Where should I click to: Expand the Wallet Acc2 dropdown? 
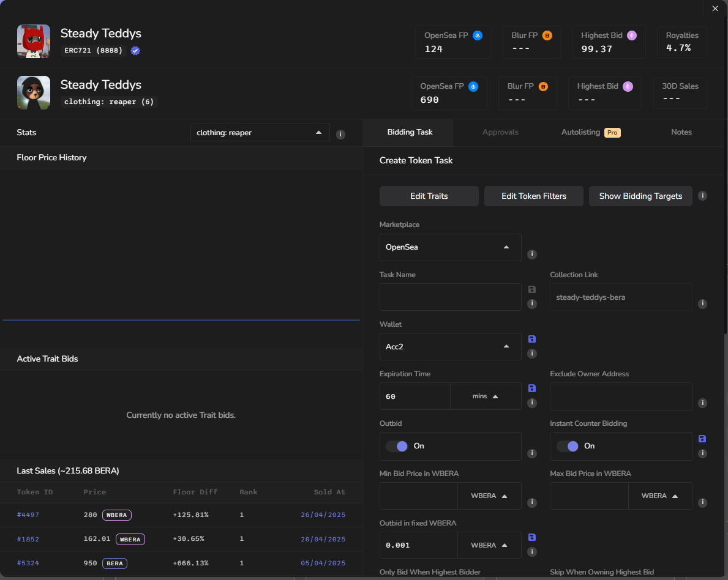coord(450,346)
